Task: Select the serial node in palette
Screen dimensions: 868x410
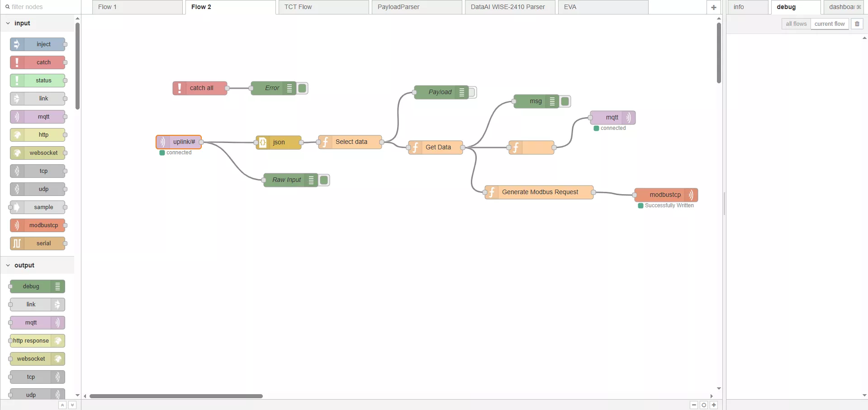Action: point(38,243)
